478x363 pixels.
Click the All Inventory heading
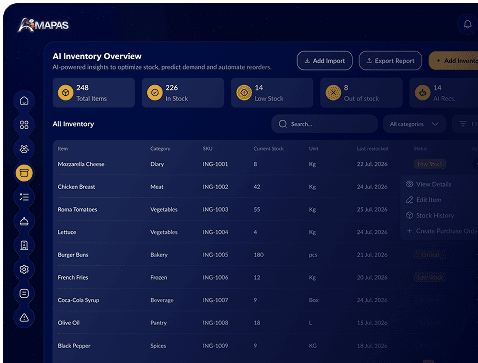pyautogui.click(x=73, y=124)
